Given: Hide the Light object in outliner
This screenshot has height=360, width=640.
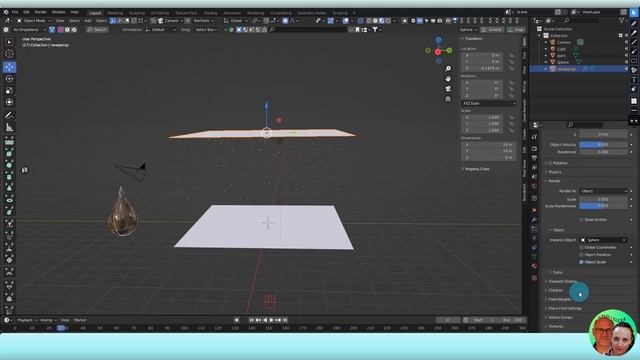Looking at the screenshot, I should pyautogui.click(x=626, y=49).
